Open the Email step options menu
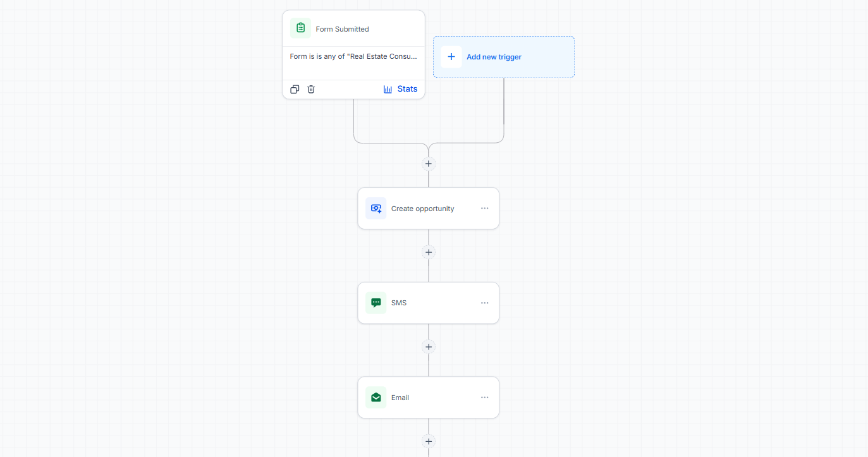The width and height of the screenshot is (868, 457). click(x=484, y=398)
